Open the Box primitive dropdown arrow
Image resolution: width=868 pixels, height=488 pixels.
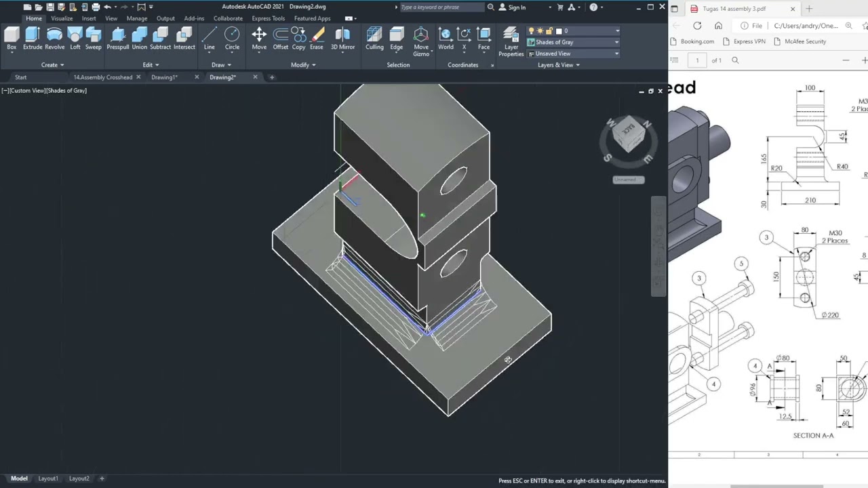tap(12, 52)
